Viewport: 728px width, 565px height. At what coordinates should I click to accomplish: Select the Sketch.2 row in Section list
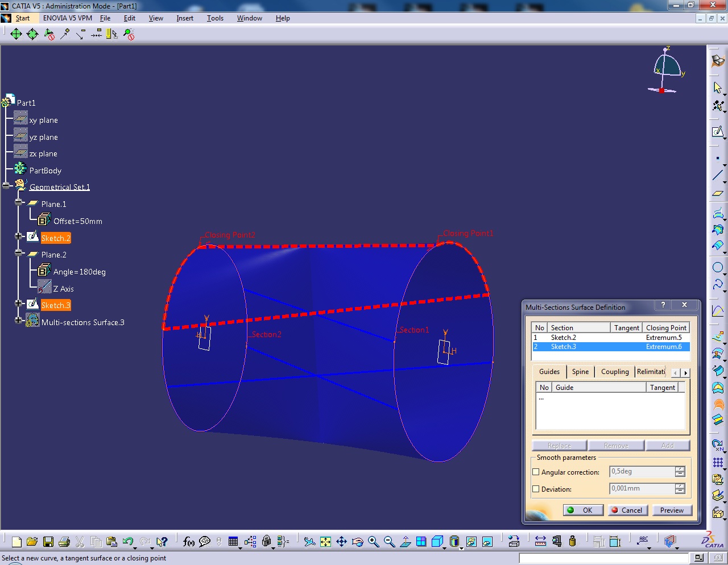click(x=611, y=338)
